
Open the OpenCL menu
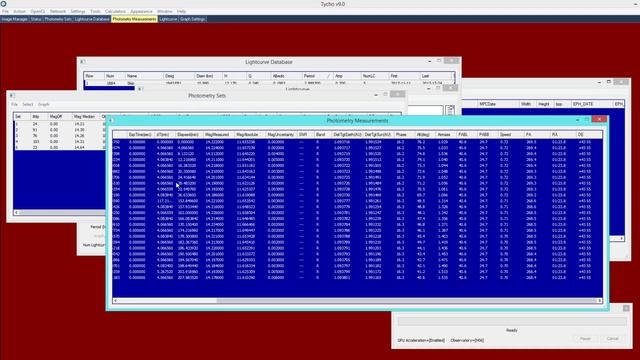coord(38,11)
